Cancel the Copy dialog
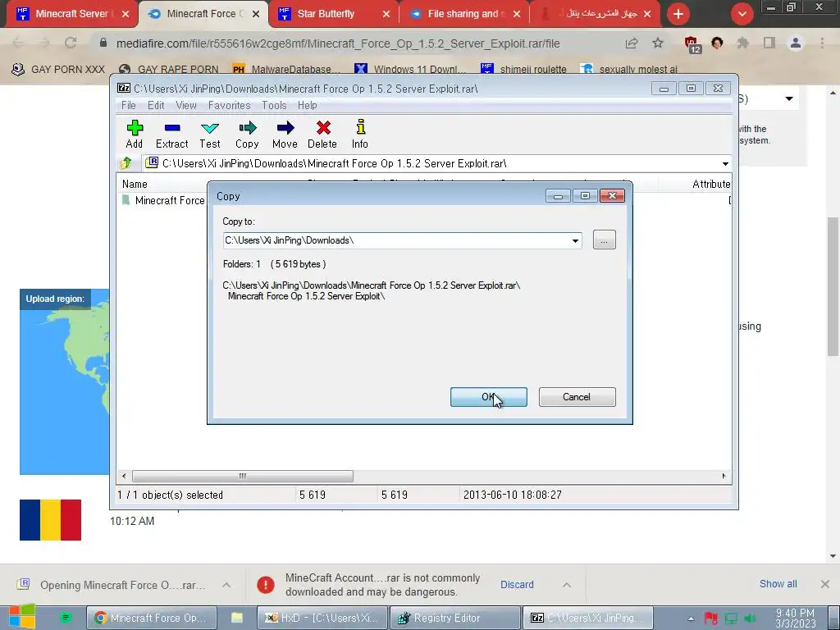This screenshot has width=840, height=630. (577, 397)
